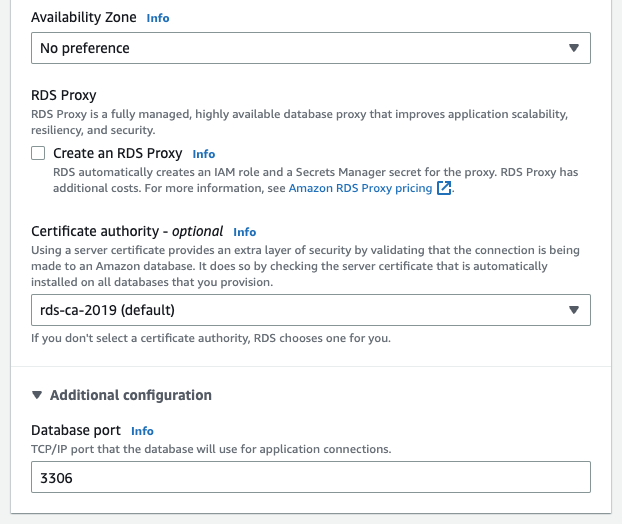Click the 'Additional configuration' section header

coord(131,395)
